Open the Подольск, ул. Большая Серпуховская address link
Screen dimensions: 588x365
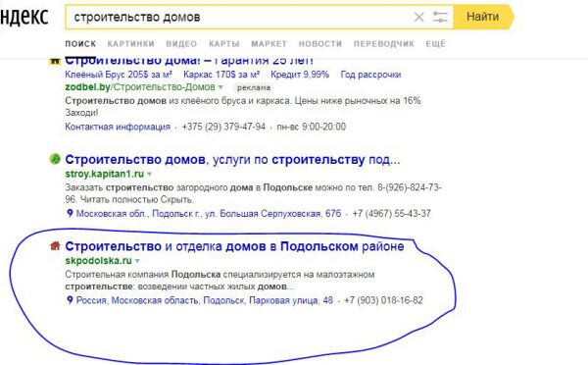click(209, 214)
